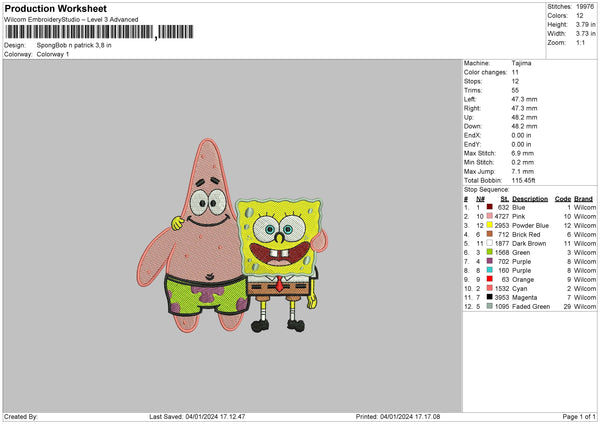Click the Color changes value 11
The image size is (600, 424).
click(x=515, y=72)
